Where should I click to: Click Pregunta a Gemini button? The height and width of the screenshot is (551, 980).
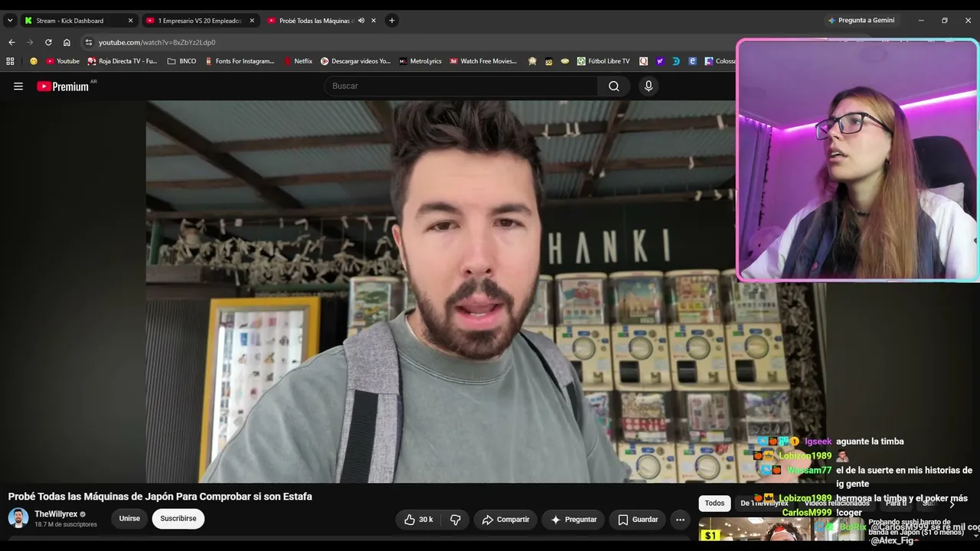tap(861, 21)
